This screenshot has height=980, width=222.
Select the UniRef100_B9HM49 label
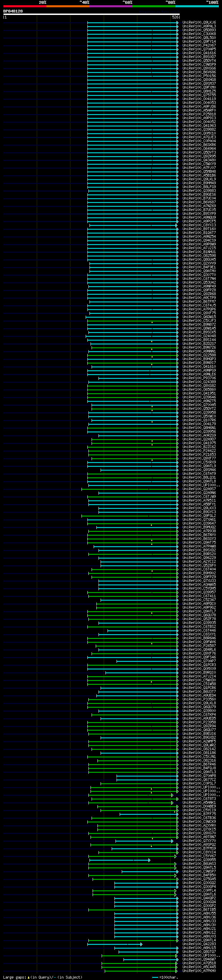tap(199, 183)
